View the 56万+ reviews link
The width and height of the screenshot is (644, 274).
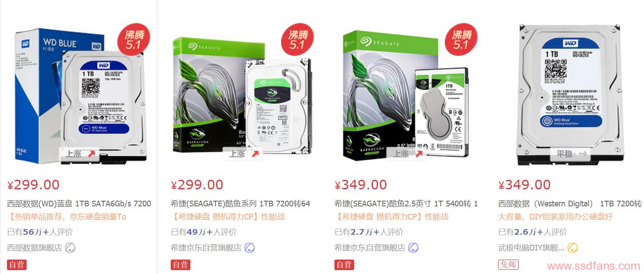40,232
